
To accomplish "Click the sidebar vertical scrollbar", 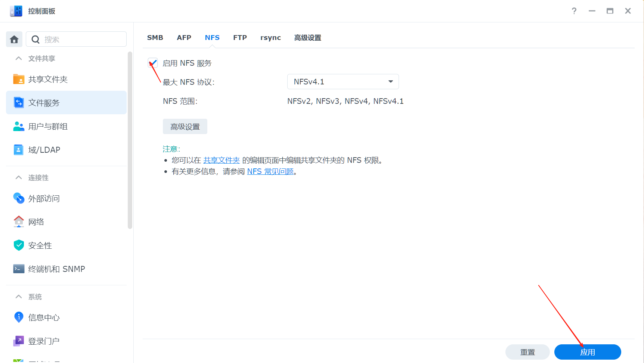I will click(x=130, y=140).
